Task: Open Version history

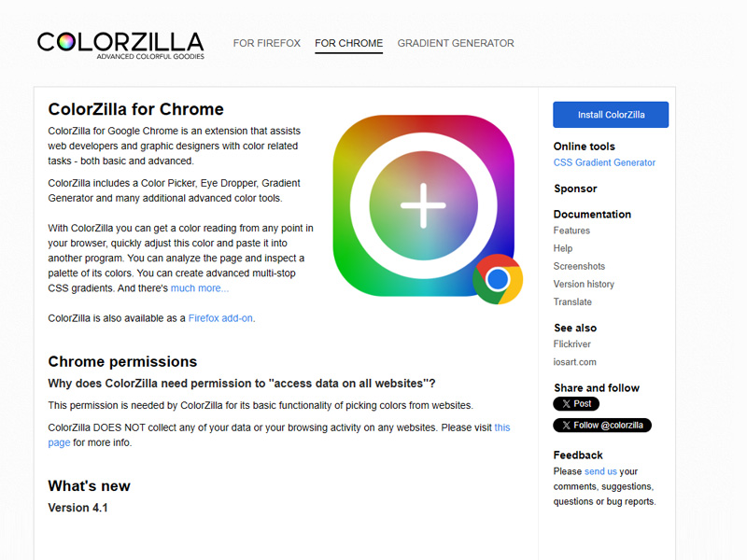Action: coord(584,284)
